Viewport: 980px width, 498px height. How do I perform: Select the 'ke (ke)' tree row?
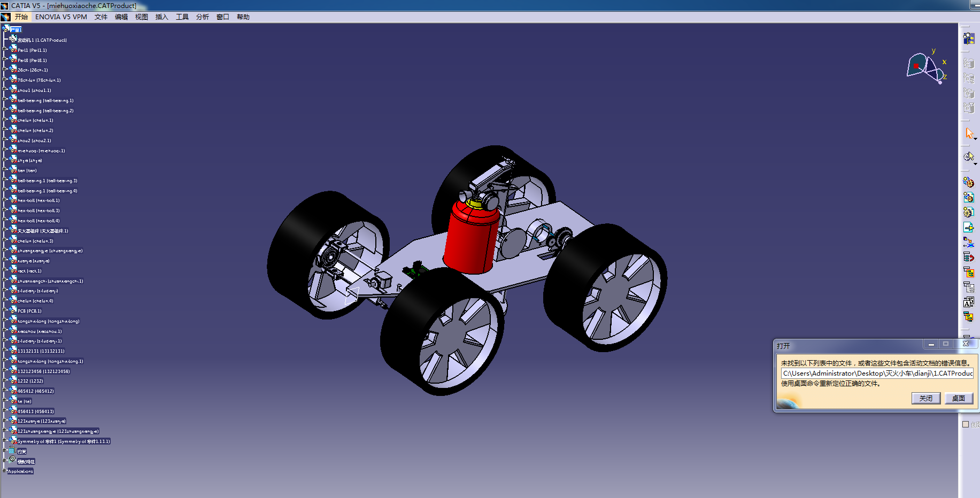point(25,401)
